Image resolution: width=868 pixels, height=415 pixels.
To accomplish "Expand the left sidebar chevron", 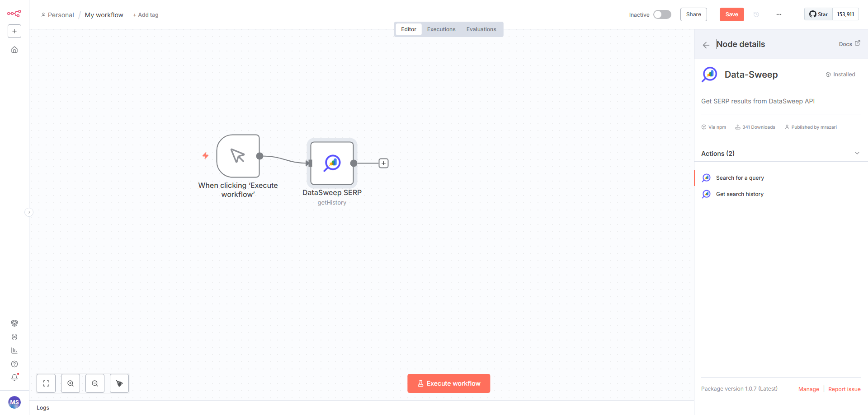I will point(29,212).
